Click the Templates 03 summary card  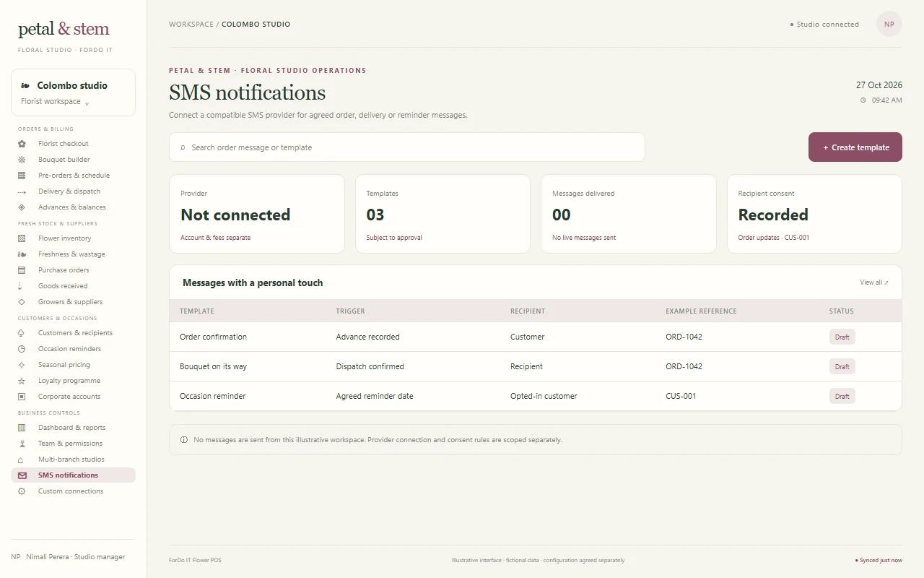click(443, 214)
